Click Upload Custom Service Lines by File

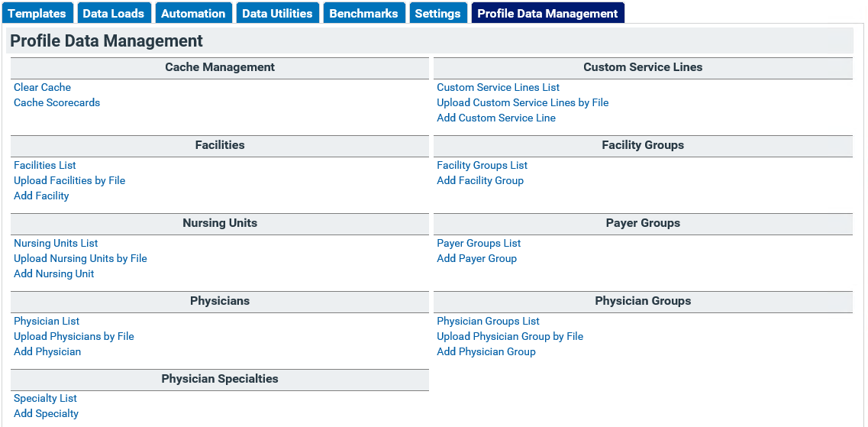coord(523,102)
